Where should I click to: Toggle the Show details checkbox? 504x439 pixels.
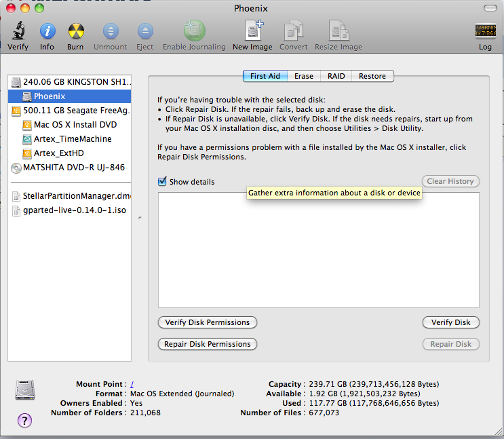pyautogui.click(x=162, y=181)
